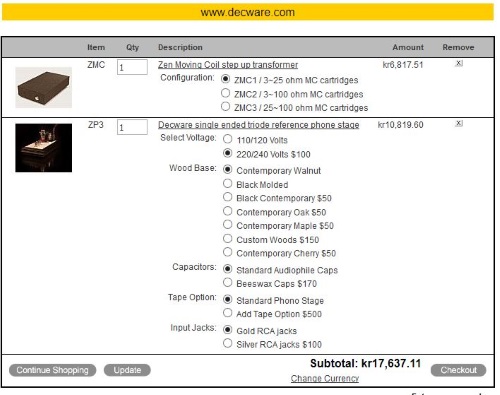The height and width of the screenshot is (395, 500).
Task: Choose Silver RCA jacks $100
Action: point(227,343)
